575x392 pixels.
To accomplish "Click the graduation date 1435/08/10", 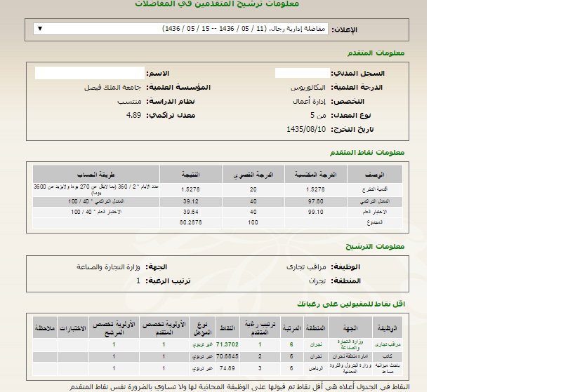I will point(306,129).
